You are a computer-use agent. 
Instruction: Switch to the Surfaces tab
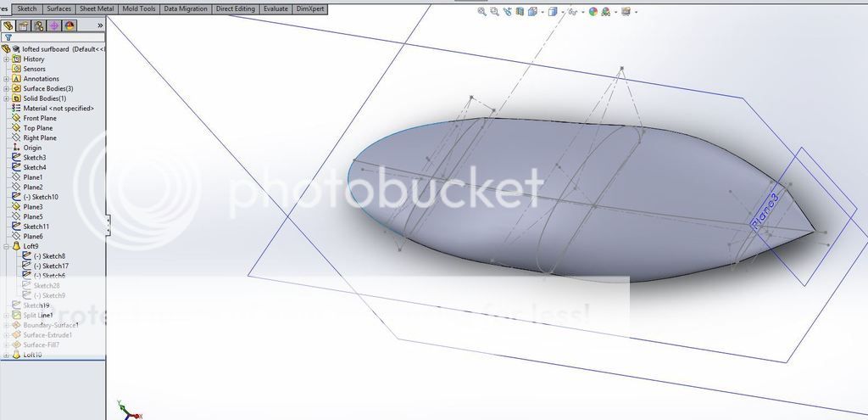58,8
